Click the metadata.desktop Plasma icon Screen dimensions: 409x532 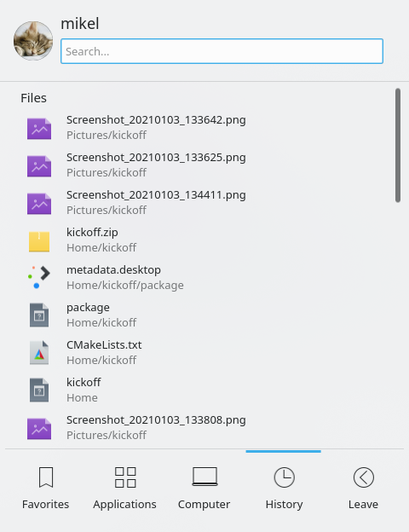[39, 277]
